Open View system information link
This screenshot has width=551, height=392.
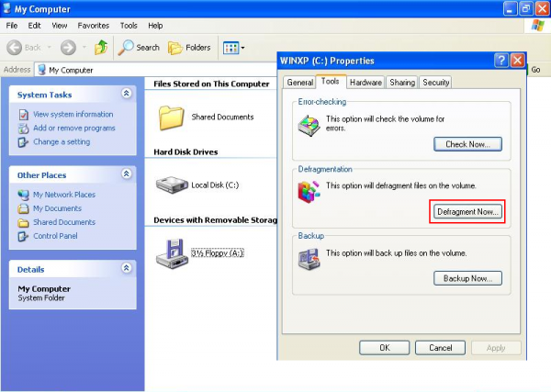point(73,115)
